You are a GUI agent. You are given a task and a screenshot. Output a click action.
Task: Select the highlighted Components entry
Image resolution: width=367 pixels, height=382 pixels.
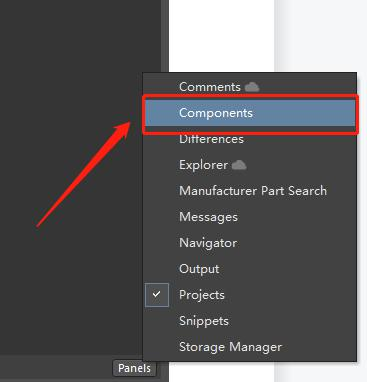[x=250, y=113]
